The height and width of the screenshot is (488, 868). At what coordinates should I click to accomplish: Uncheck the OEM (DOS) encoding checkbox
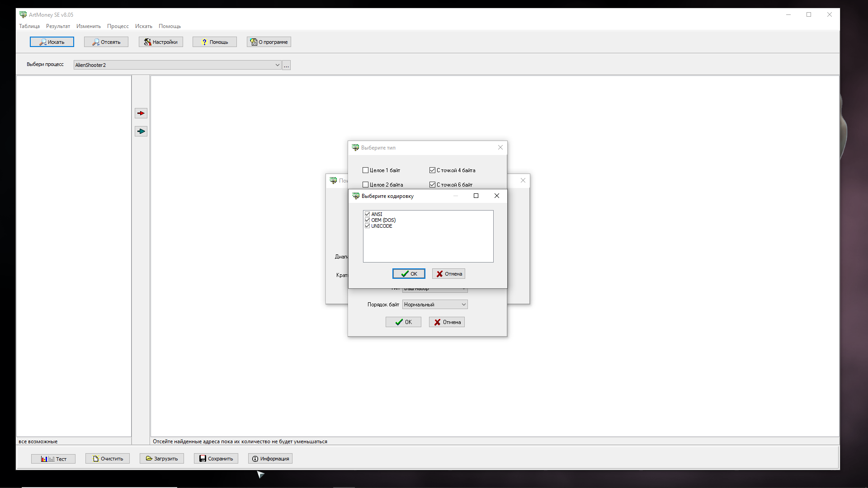click(368, 220)
